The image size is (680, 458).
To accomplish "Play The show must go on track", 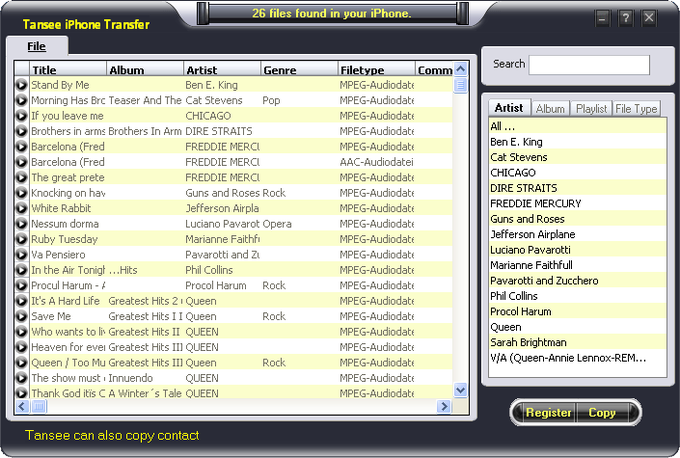I will (21, 378).
